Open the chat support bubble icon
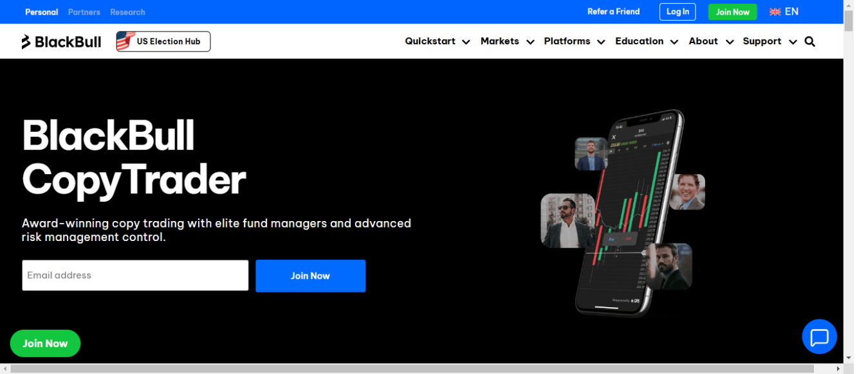The image size is (868, 374). (819, 336)
